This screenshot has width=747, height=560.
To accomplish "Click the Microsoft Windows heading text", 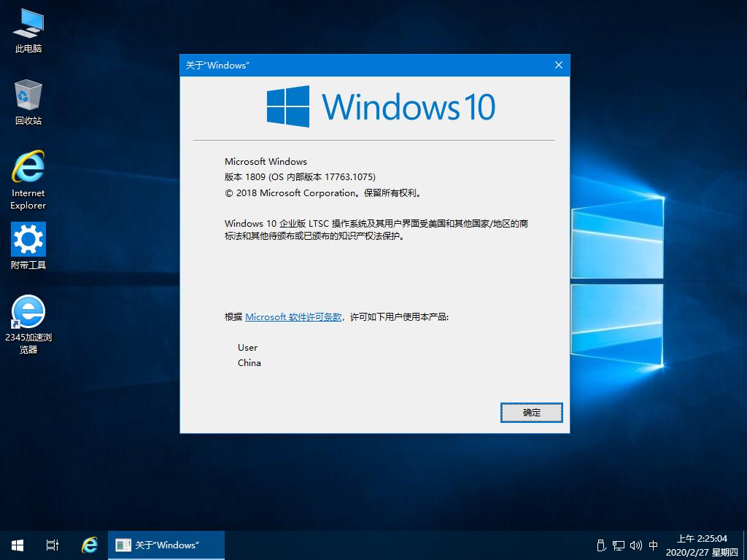I will pos(266,162).
